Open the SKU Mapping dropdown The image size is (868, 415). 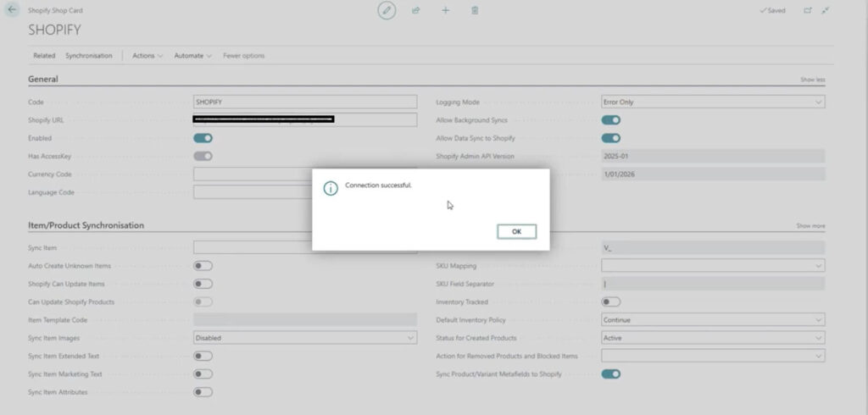tap(713, 266)
